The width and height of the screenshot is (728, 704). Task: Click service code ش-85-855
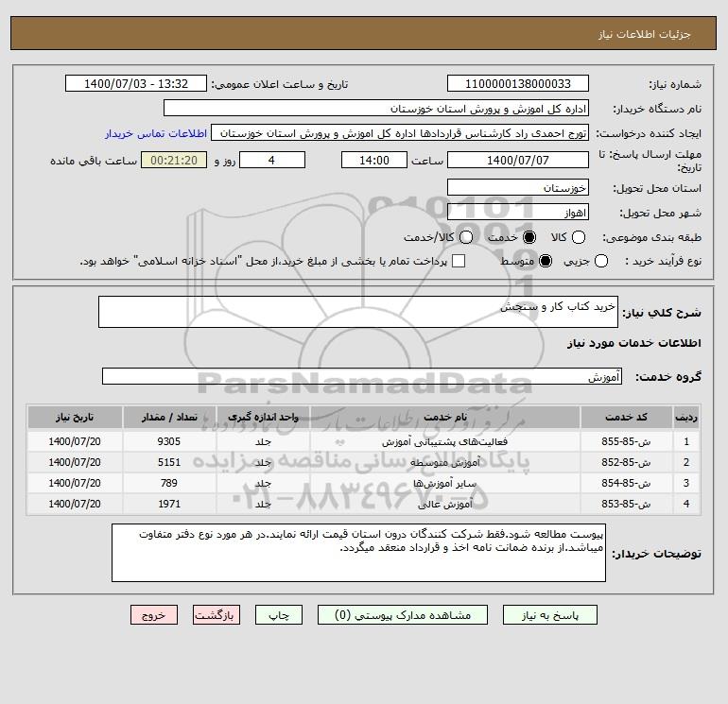pyautogui.click(x=626, y=441)
